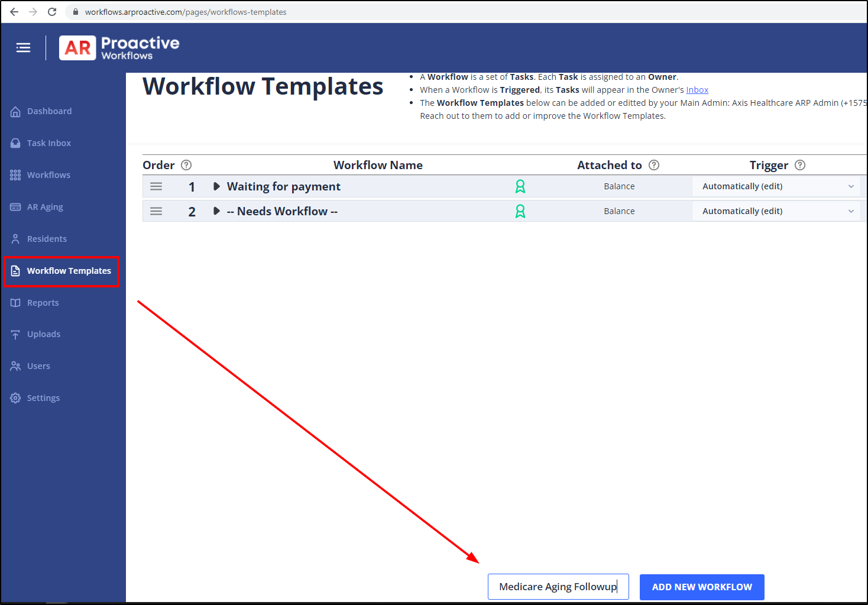
Task: Expand the Waiting for payment workflow
Action: tap(216, 186)
